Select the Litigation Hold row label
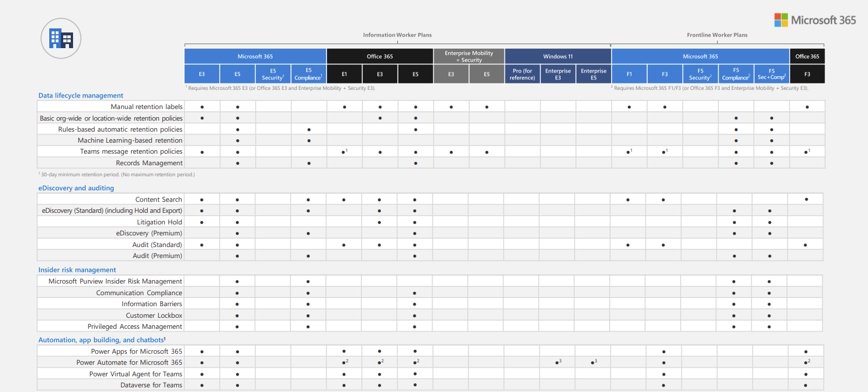The image size is (868, 392). pos(159,222)
